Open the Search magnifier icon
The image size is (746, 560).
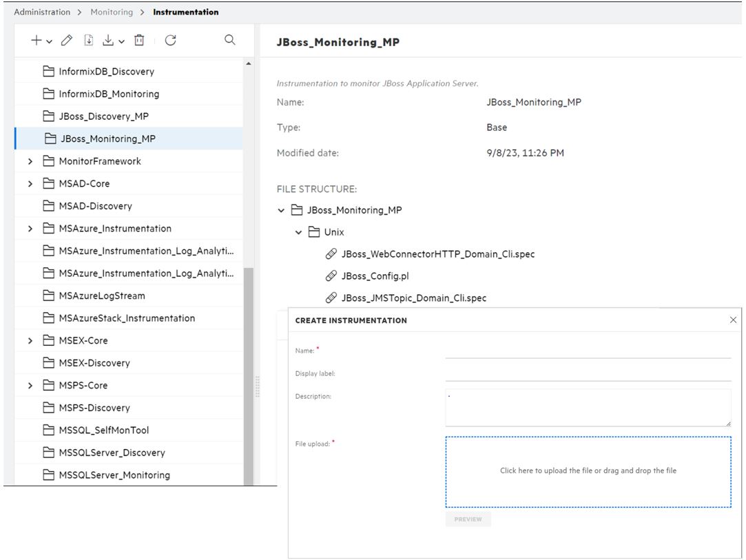coord(229,41)
